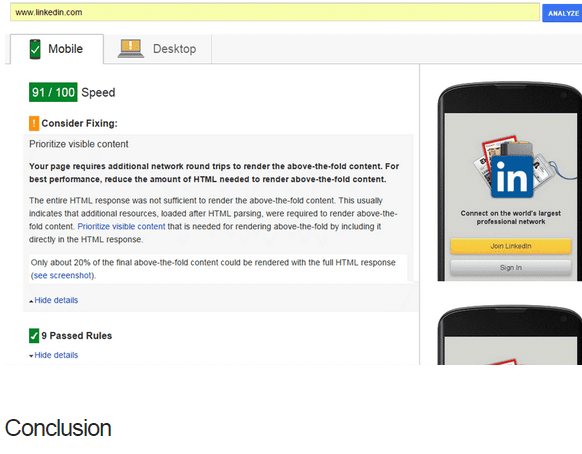
Task: Switch to the Desktop tab
Action: 157,49
